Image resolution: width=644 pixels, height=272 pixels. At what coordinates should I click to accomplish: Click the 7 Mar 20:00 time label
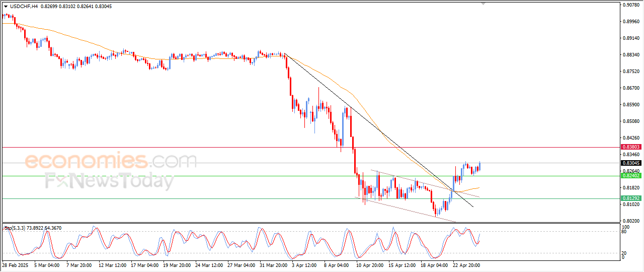tap(78, 265)
